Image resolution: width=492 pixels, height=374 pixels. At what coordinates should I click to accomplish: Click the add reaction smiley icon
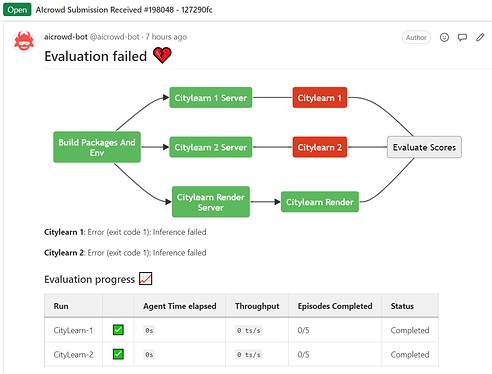coord(444,37)
